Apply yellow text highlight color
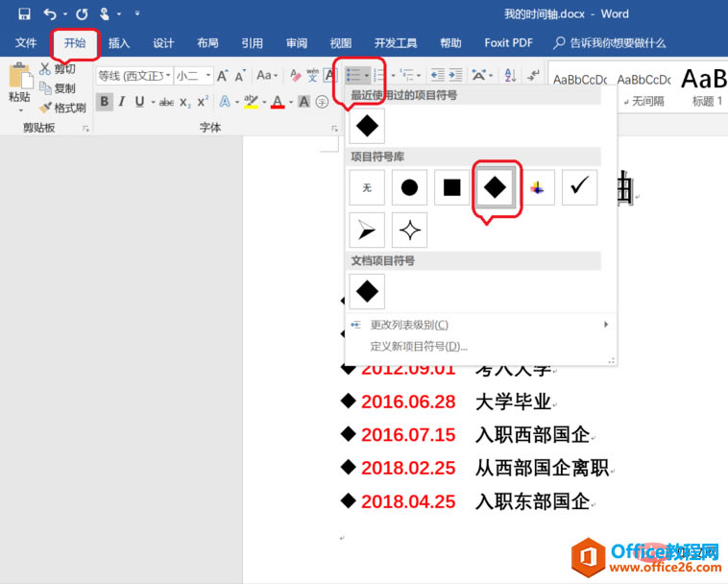The width and height of the screenshot is (728, 584). coord(251,102)
